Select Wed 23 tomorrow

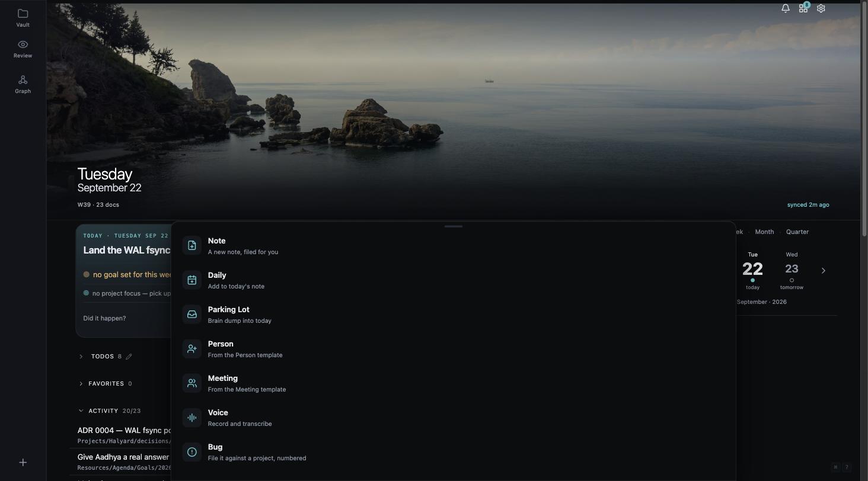pos(792,271)
